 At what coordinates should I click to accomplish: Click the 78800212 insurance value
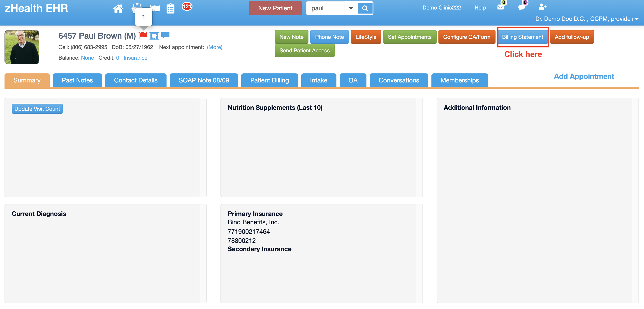pos(241,240)
